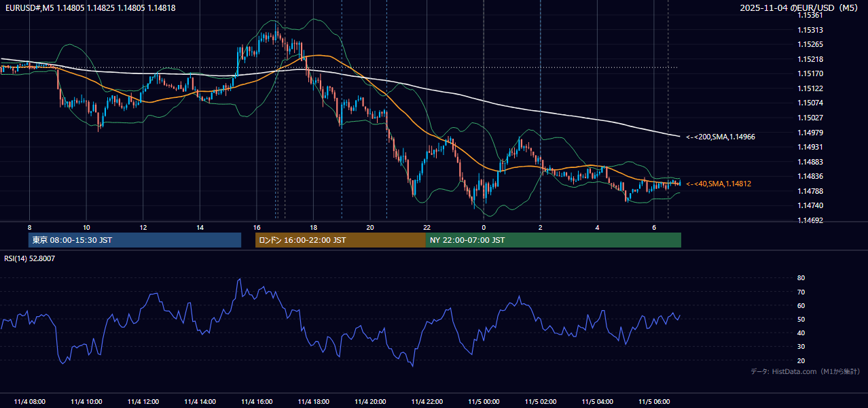Click price axis value 1.15361

tap(810, 15)
